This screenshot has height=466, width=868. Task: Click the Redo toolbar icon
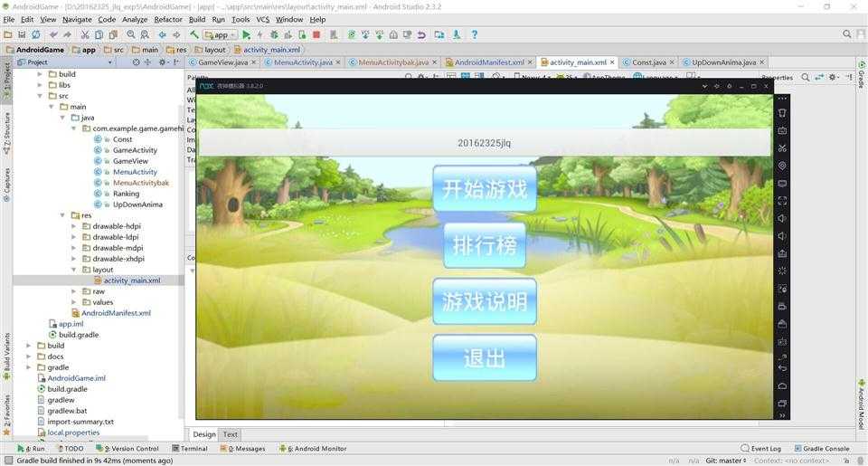(67, 34)
